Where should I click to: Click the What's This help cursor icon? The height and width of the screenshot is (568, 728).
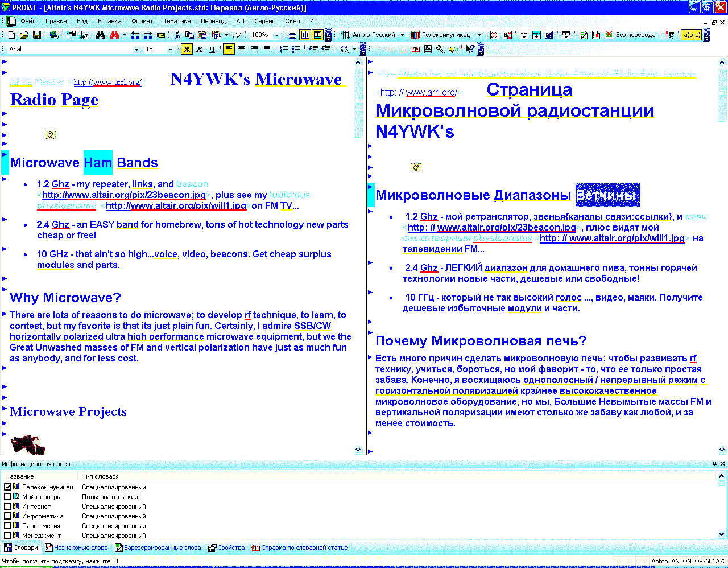point(470,49)
